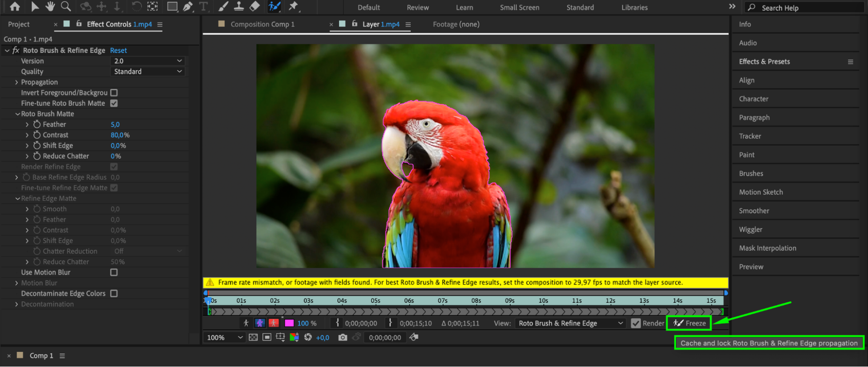Select the Roto Brush tool in toolbar
The image size is (868, 367).
[274, 7]
